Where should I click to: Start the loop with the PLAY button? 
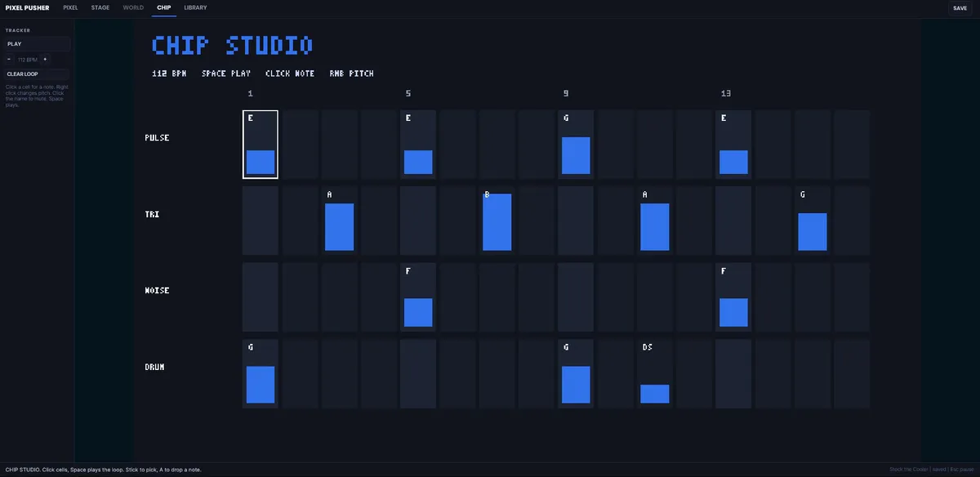pos(38,44)
